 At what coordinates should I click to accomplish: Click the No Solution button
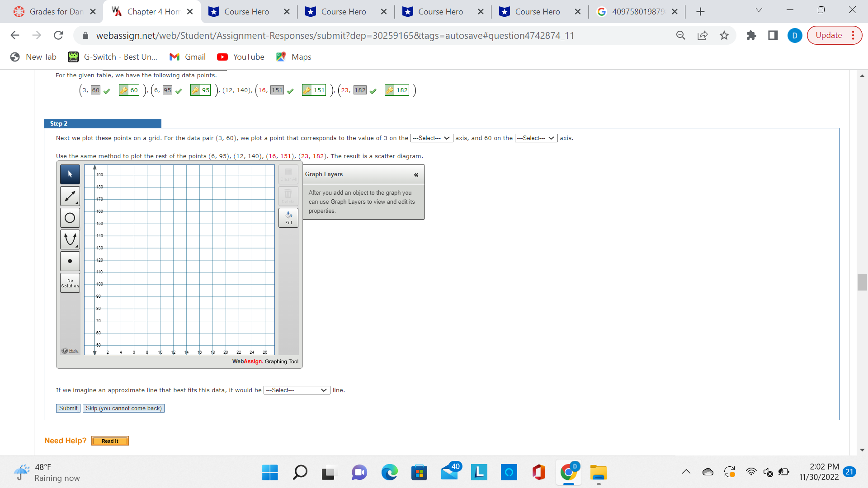(70, 283)
